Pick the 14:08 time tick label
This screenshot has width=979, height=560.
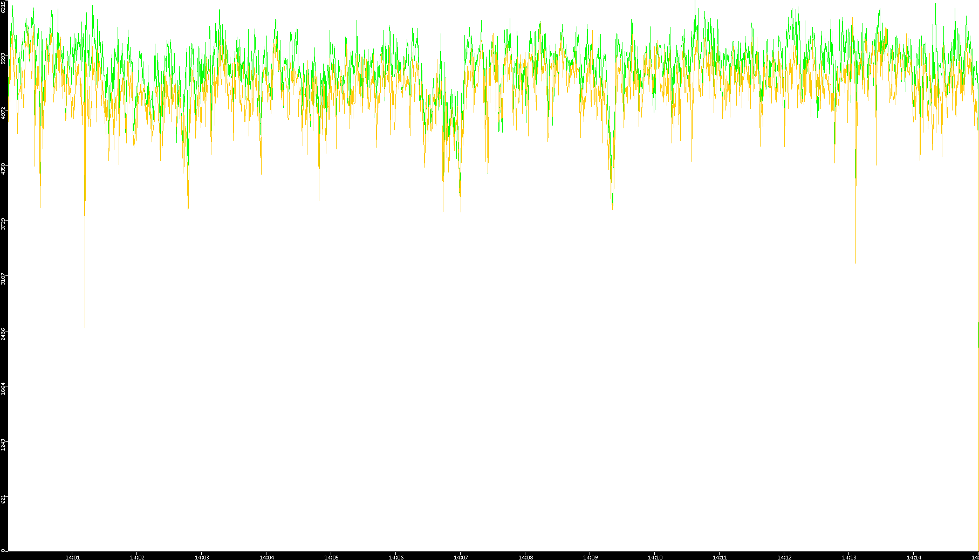point(525,557)
